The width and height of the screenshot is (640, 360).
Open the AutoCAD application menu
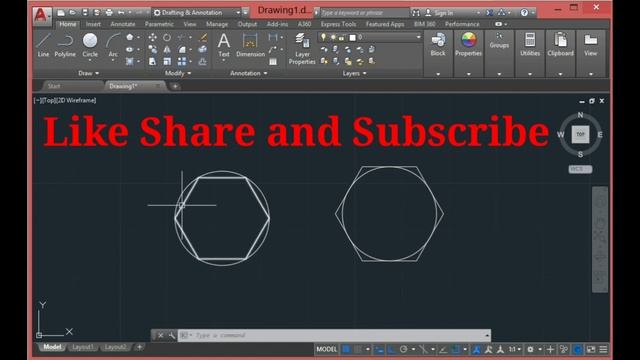tap(41, 16)
